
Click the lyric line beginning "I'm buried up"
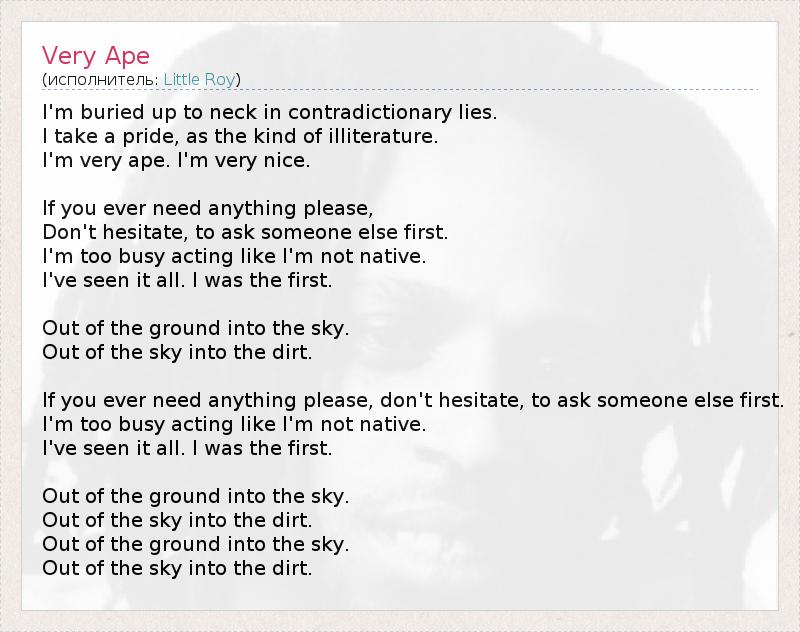(x=269, y=112)
